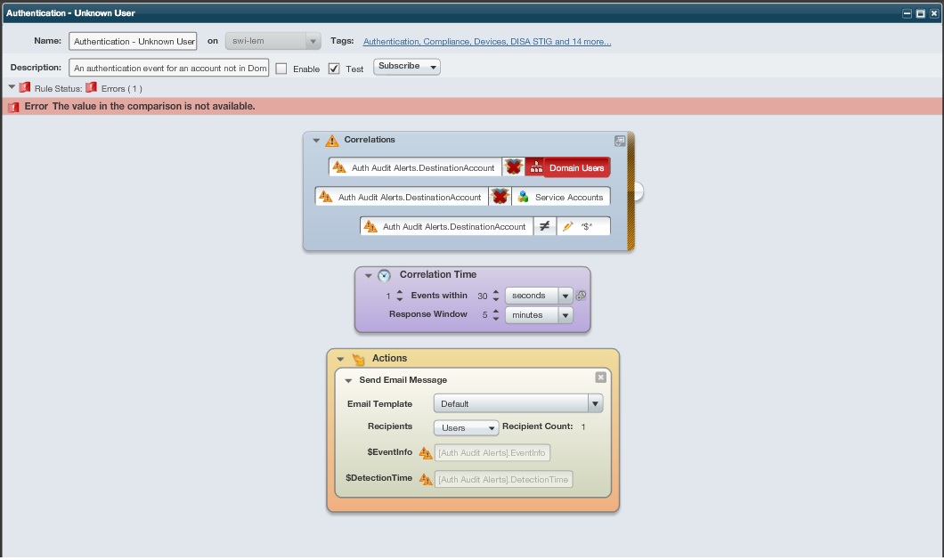The height and width of the screenshot is (560, 944).
Task: Open the swi-lem manager dropdown
Action: pyautogui.click(x=273, y=41)
